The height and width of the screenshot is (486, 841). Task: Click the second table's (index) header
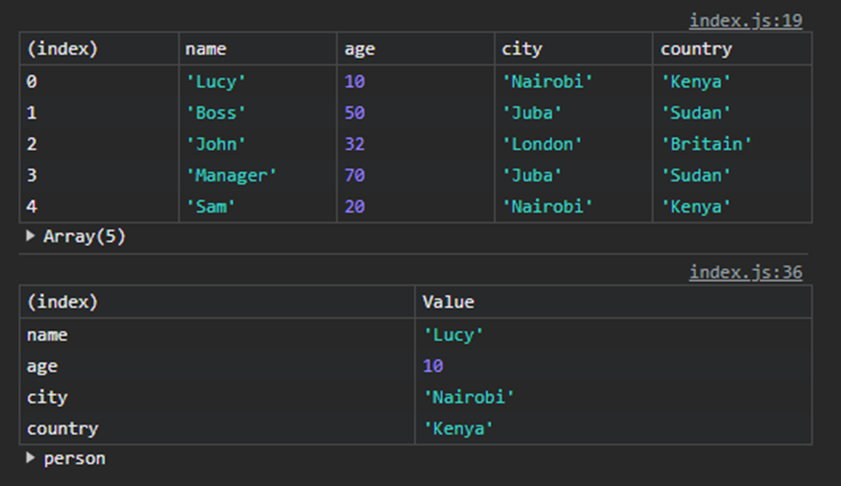click(x=62, y=302)
